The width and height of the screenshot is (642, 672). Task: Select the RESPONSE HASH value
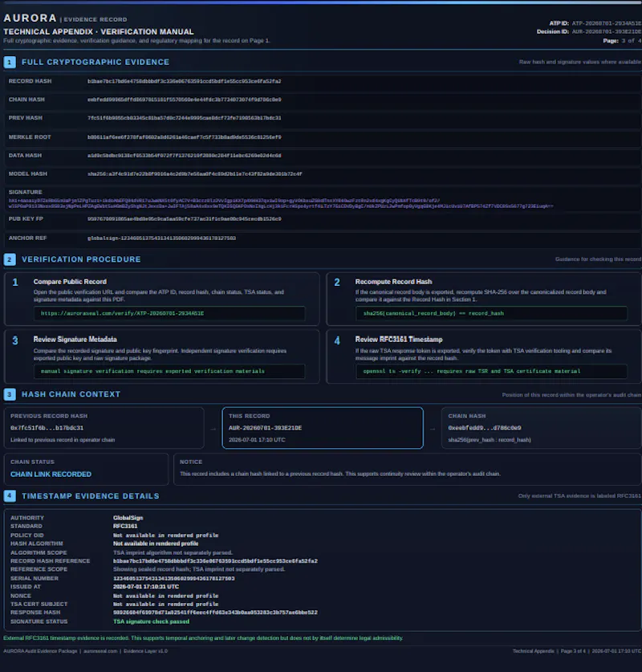point(215,613)
